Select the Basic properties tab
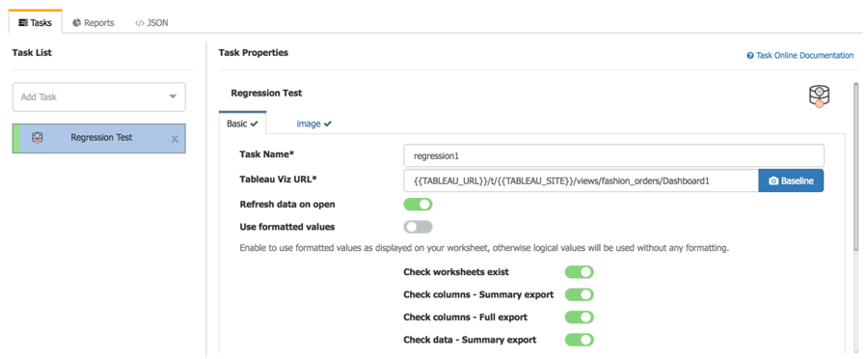The width and height of the screenshot is (868, 359). tap(242, 124)
